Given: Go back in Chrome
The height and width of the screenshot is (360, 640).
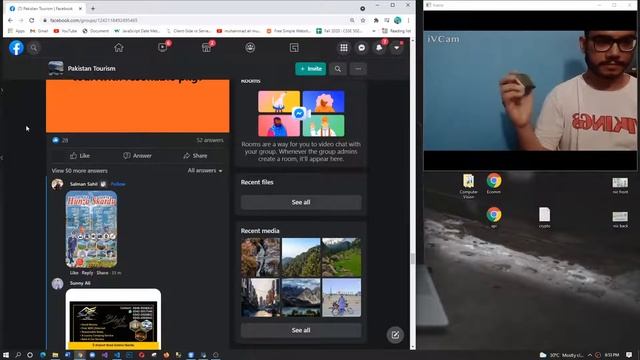Looking at the screenshot, I should 10,20.
